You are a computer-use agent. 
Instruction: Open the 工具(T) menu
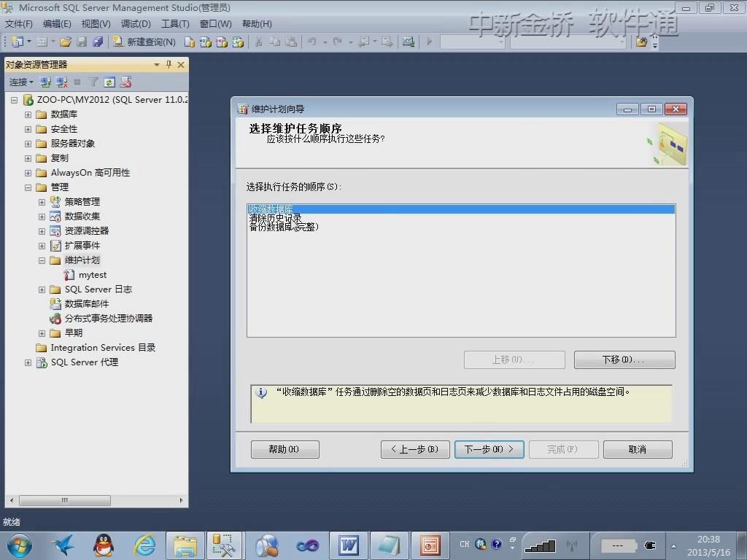click(x=175, y=24)
